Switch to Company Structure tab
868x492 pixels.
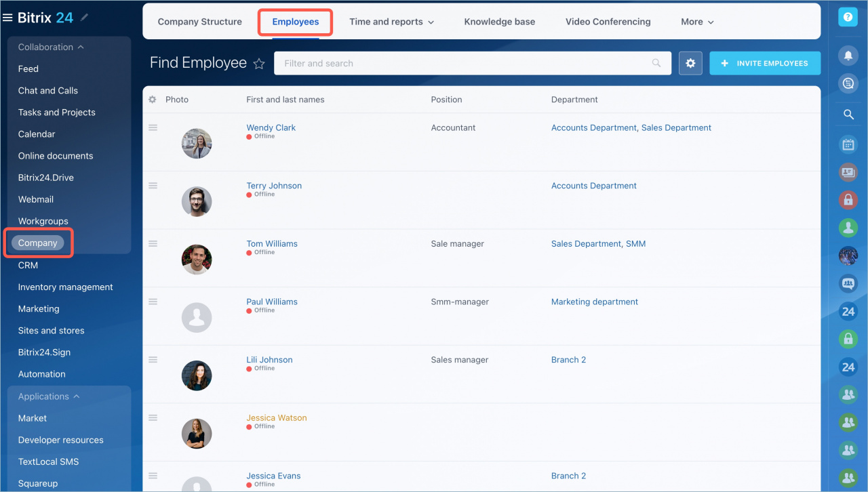[x=200, y=22]
